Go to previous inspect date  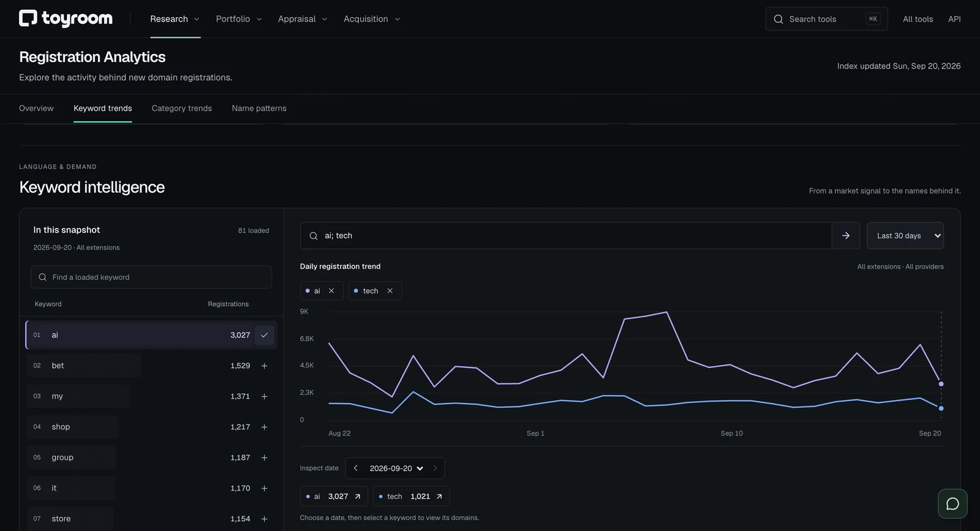[356, 469]
